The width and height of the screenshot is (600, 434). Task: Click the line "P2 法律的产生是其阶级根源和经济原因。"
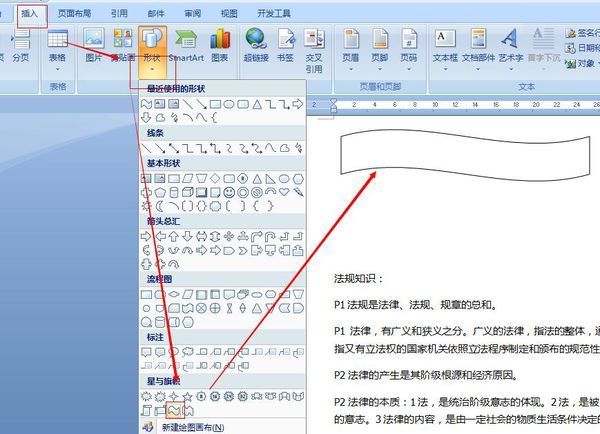tap(426, 375)
